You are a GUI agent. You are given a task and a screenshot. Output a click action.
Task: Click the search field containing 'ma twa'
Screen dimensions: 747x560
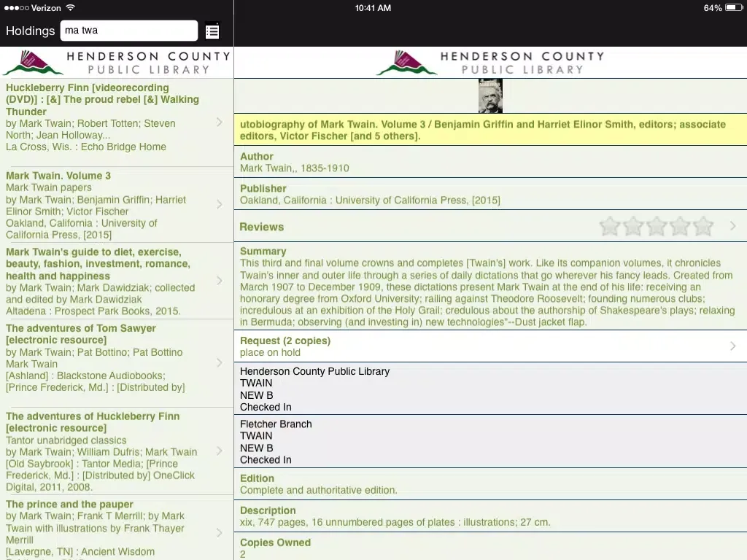click(x=129, y=31)
